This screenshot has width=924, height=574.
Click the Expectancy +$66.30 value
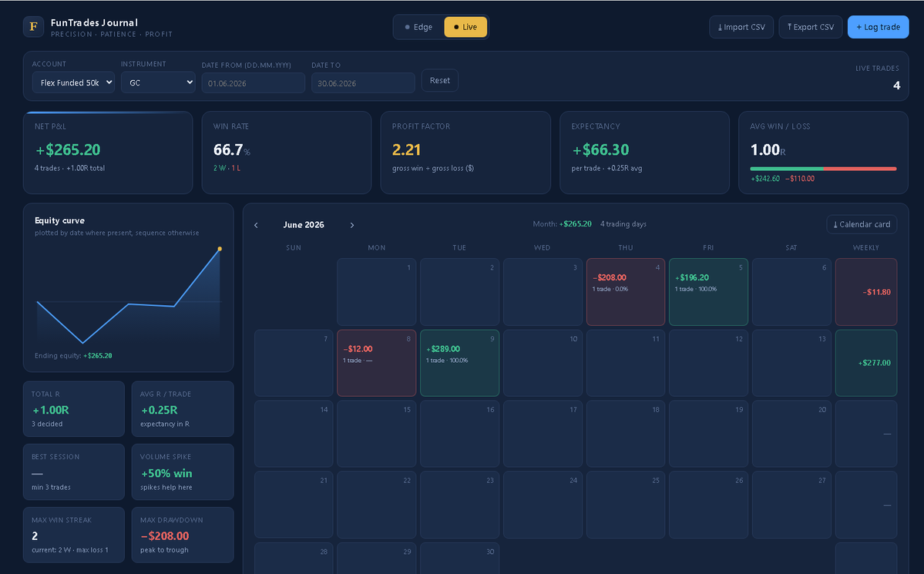[600, 150]
